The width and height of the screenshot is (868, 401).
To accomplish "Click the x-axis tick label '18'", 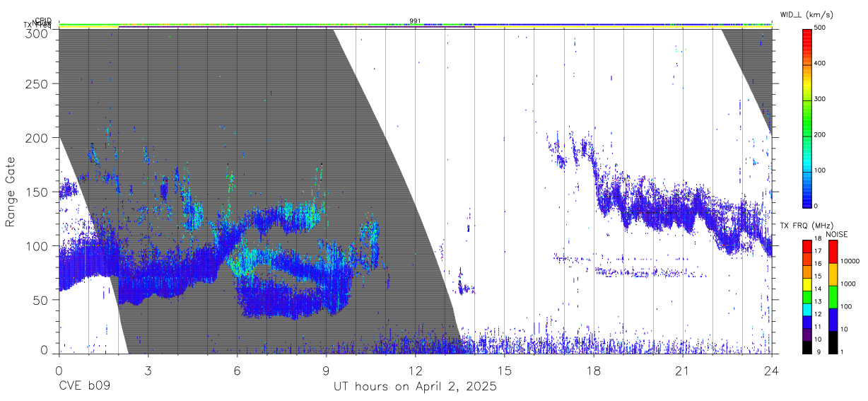I will tap(593, 371).
